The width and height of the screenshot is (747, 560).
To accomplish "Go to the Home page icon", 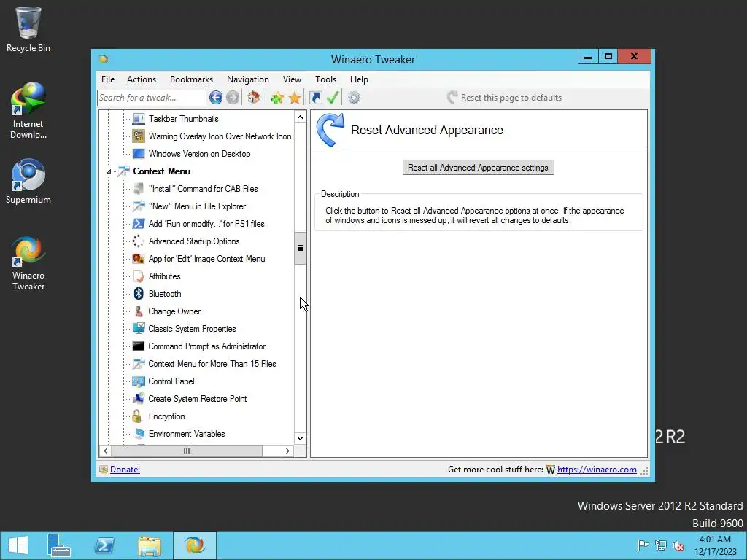I will point(253,98).
